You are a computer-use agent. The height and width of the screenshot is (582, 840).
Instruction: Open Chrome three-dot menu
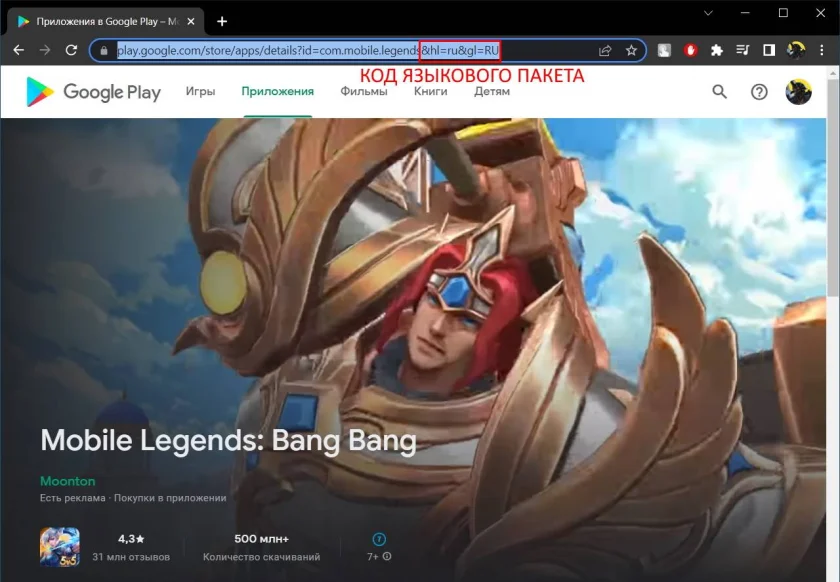pos(822,50)
